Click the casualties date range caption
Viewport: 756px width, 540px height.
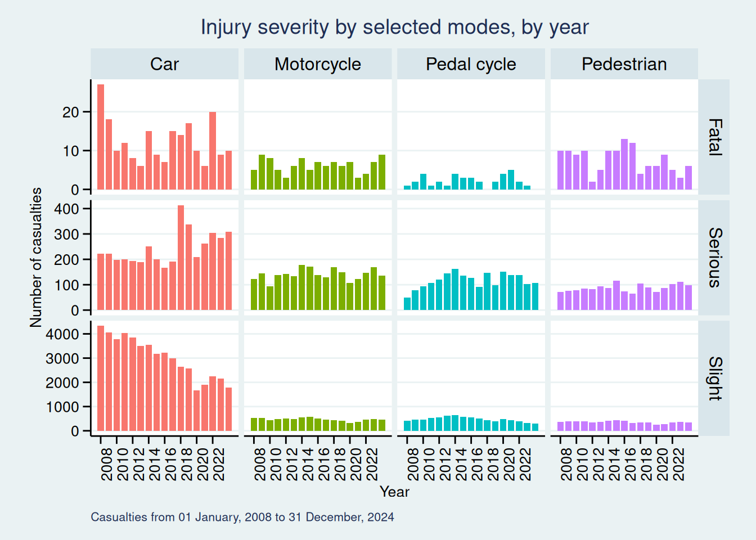tap(242, 517)
